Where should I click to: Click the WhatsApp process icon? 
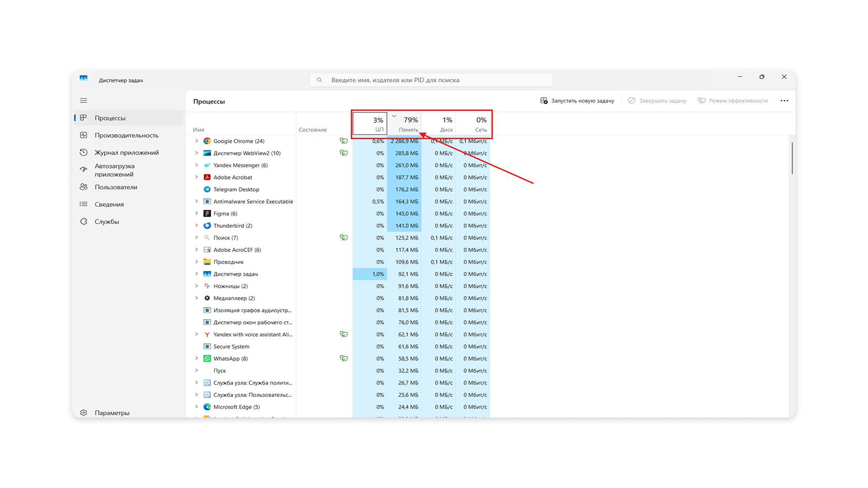[207, 358]
